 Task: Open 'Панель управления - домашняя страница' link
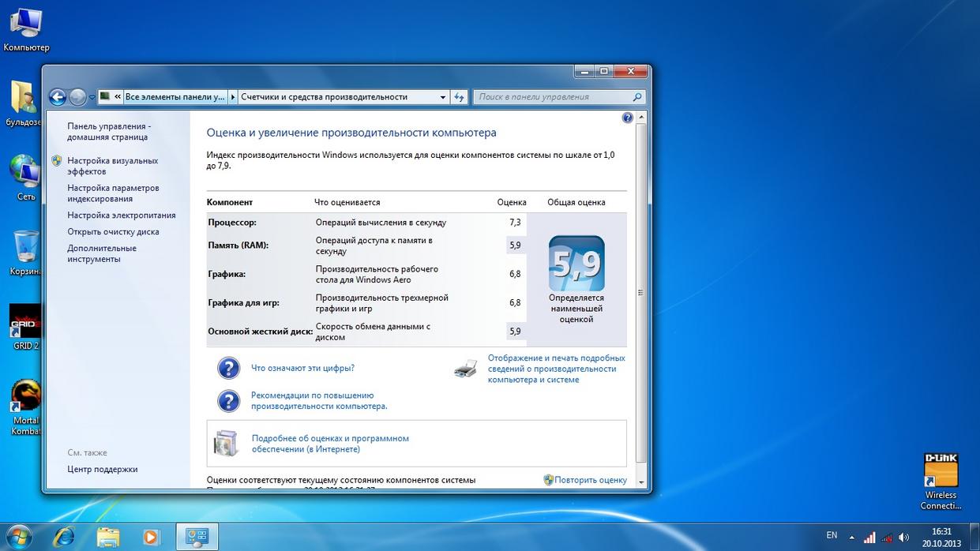click(x=108, y=132)
